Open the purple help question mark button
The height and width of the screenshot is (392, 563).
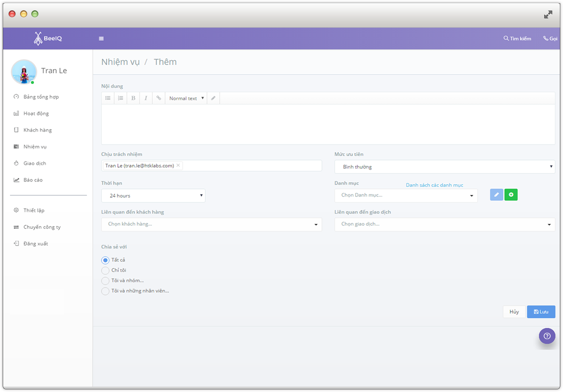547,336
